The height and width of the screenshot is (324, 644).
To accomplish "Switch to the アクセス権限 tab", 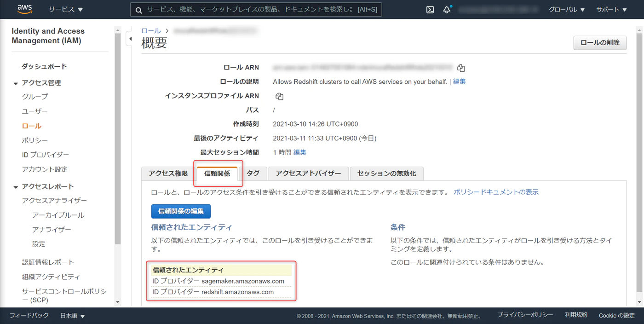I will point(168,174).
